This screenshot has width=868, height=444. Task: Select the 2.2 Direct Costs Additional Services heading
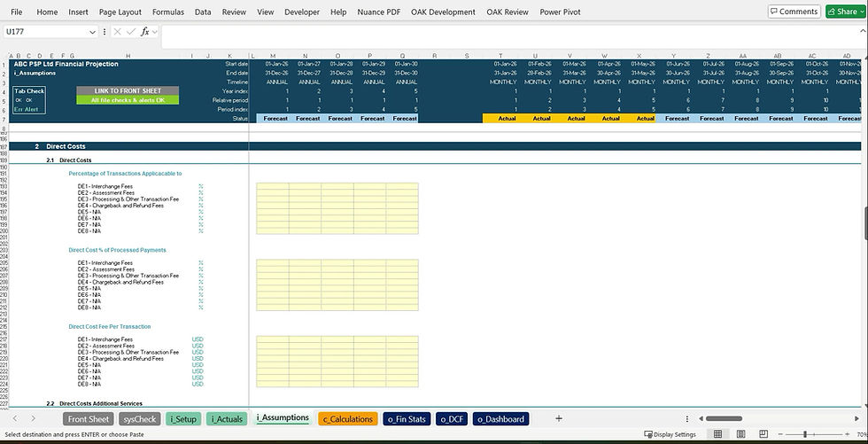click(x=94, y=403)
